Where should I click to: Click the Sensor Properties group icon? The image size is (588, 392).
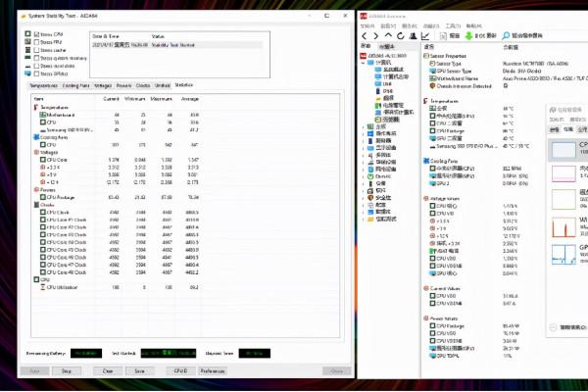[x=426, y=56]
